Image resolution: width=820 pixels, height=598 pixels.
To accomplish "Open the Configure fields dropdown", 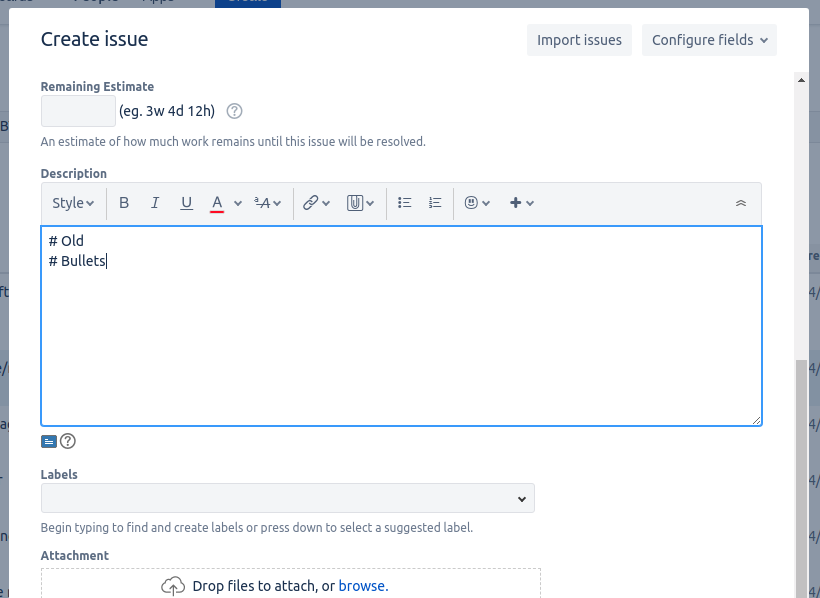I will 710,40.
